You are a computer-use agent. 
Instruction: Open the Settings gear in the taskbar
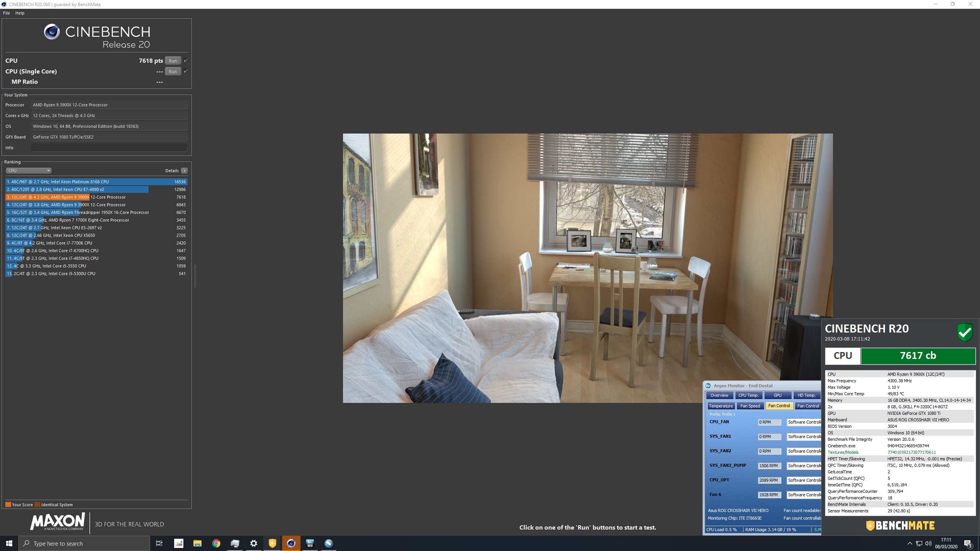pyautogui.click(x=253, y=543)
